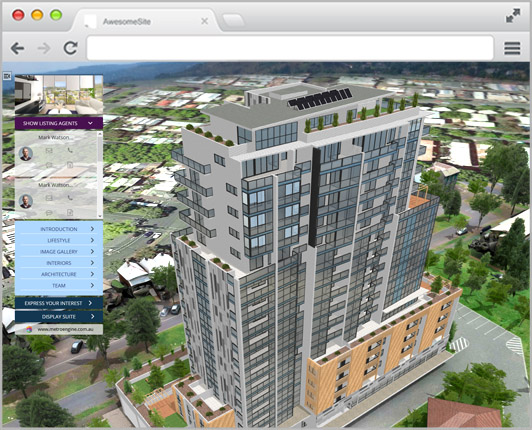
Task: Click first Mark Watson's document icon
Action: click(70, 165)
